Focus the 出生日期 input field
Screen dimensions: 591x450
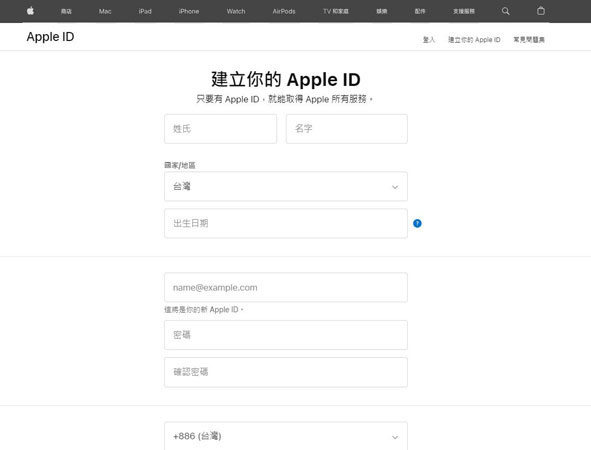286,223
